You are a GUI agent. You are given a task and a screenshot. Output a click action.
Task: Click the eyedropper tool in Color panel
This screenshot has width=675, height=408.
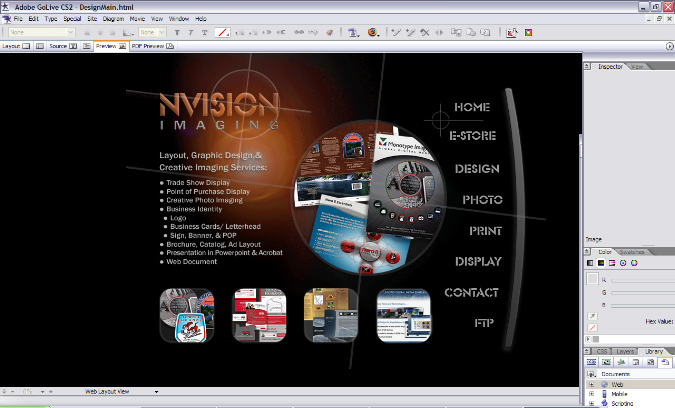592,315
